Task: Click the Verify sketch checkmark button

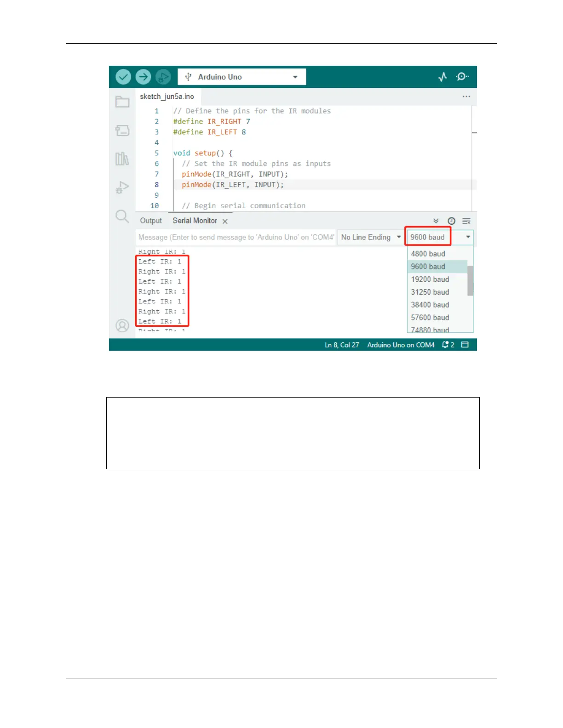Action: click(123, 77)
